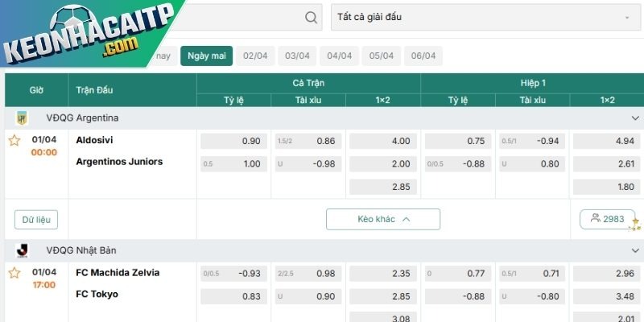Select Argentinos Juniors 1×2 odds 2.00
Image resolution: width=644 pixels, height=322 pixels.
click(383, 164)
